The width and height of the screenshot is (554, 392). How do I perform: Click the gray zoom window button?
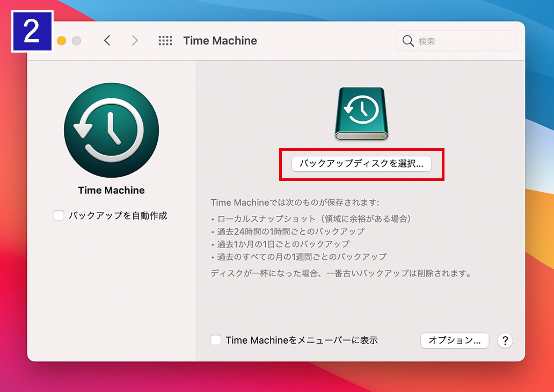point(76,41)
